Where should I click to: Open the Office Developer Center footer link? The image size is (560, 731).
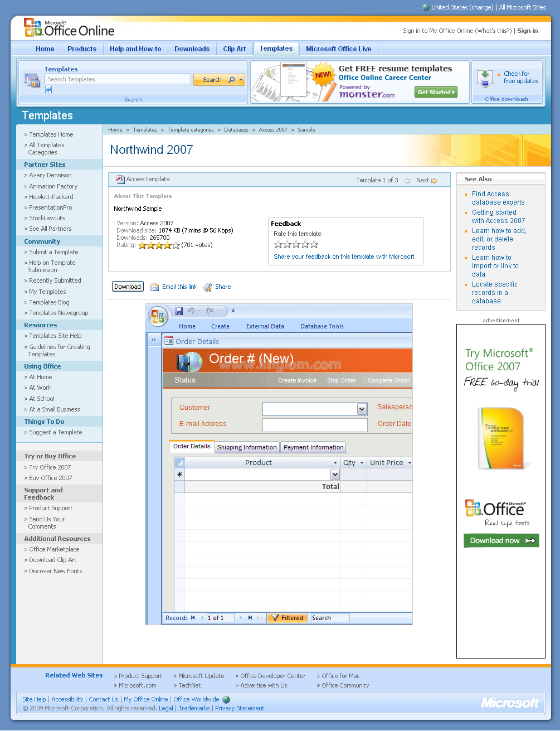(273, 676)
